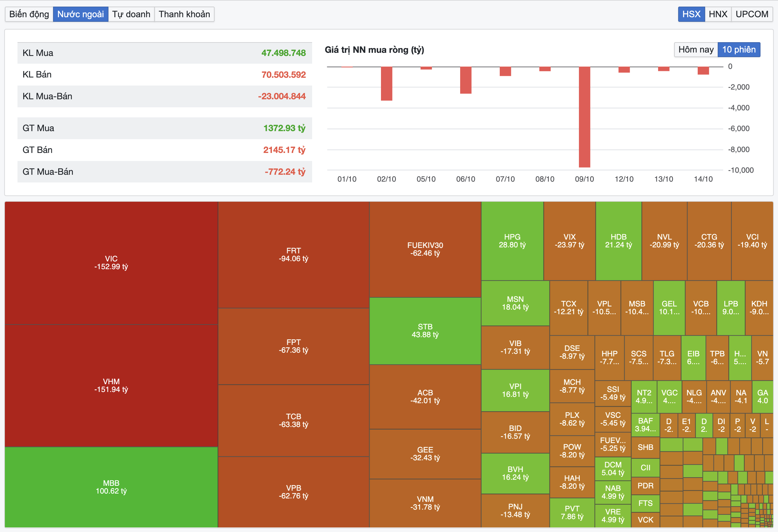The height and width of the screenshot is (532, 778).
Task: Select the FRT -94.06 tỷ tile
Action: coord(293,255)
